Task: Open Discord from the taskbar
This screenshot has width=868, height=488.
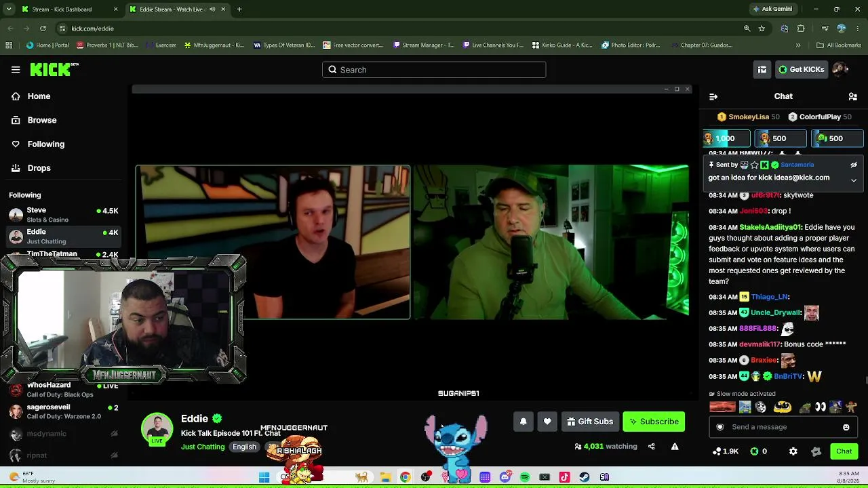Action: pos(505,477)
